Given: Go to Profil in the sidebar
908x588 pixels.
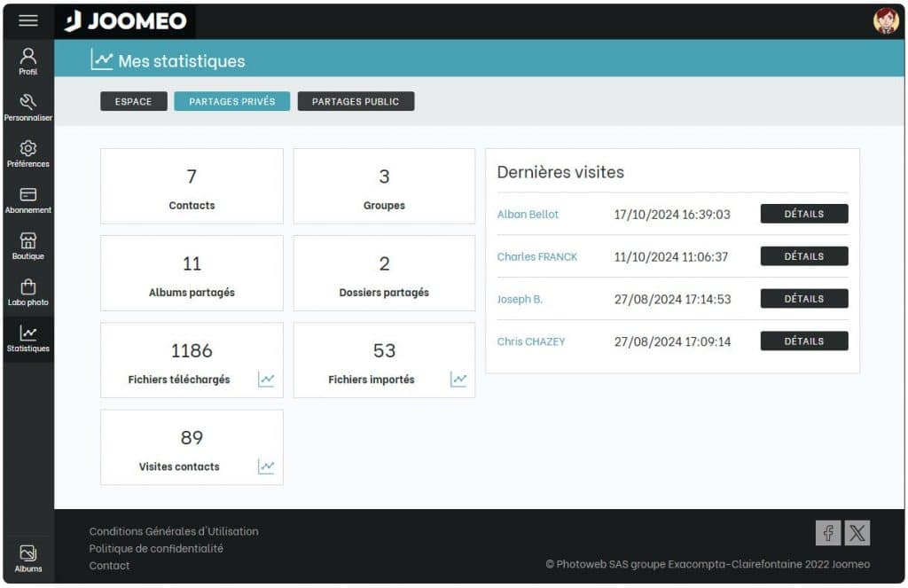Looking at the screenshot, I should click(x=27, y=61).
